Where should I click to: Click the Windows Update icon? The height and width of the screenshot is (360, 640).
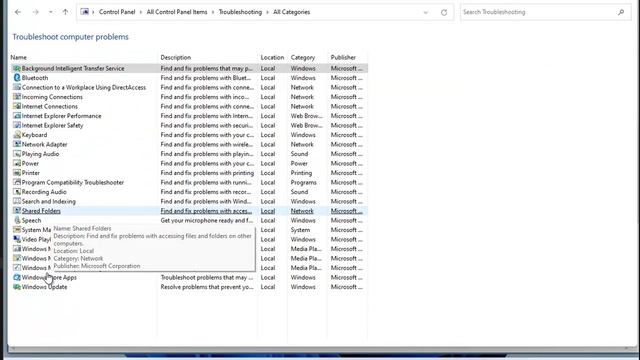click(x=17, y=287)
